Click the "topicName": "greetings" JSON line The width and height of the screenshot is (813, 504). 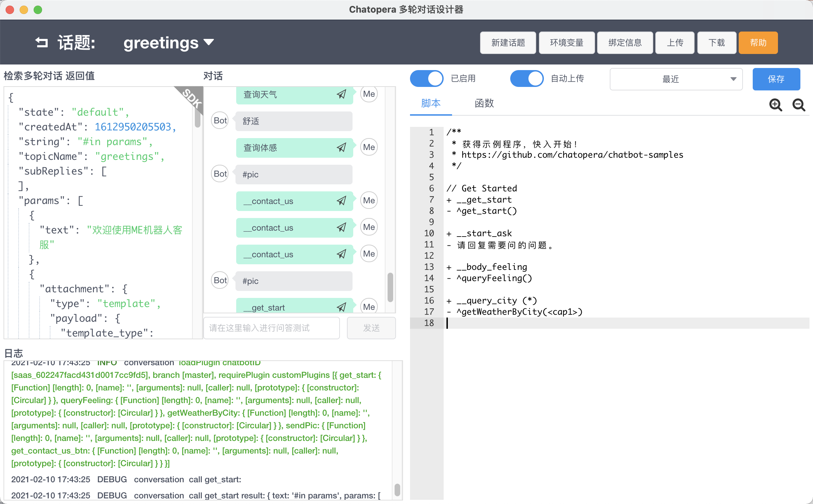pyautogui.click(x=91, y=156)
